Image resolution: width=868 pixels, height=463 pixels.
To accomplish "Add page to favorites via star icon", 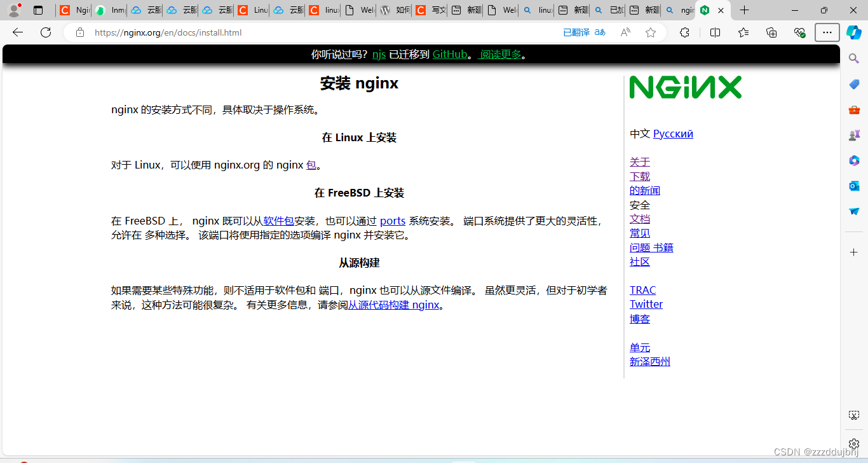I will tap(650, 32).
